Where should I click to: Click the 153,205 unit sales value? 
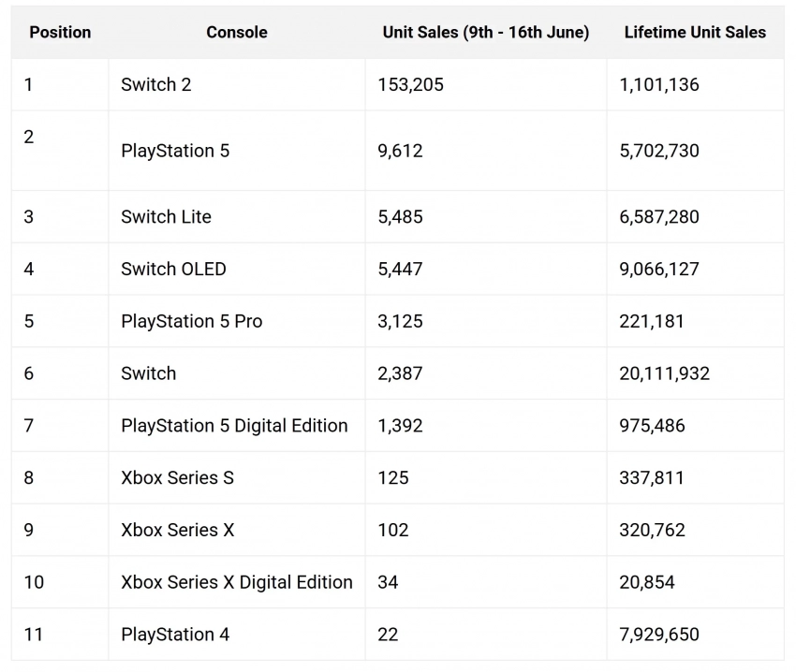[411, 85]
